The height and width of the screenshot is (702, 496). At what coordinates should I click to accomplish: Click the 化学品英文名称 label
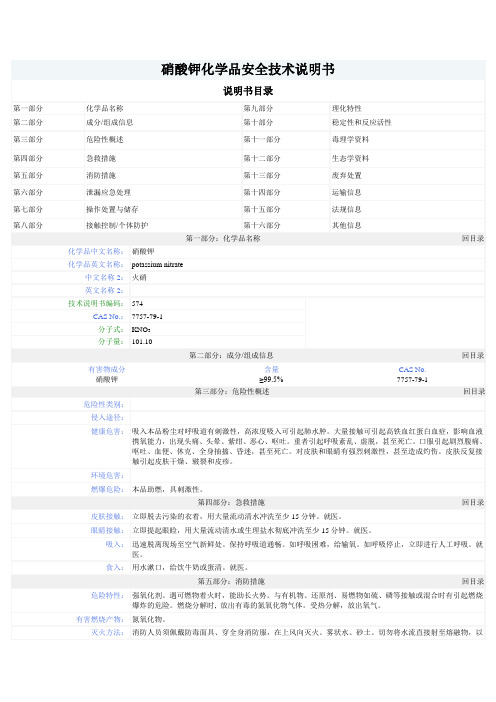96,264
